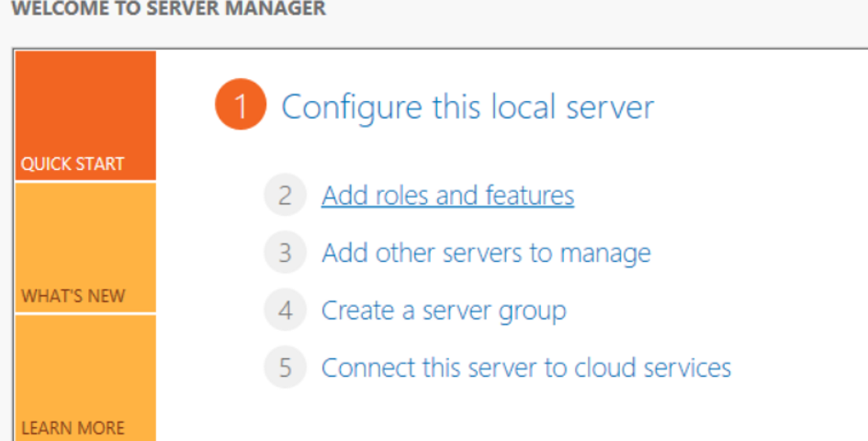
Task: Click the word 'server' in step 1 title
Action: click(x=610, y=107)
